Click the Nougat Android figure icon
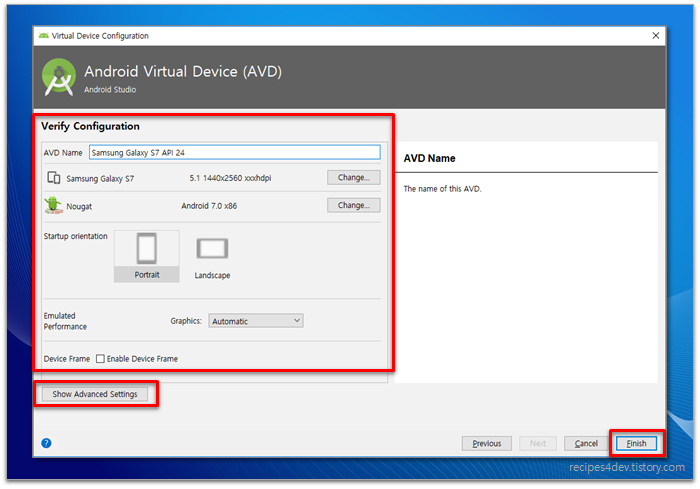Viewport: 700px width, 489px height. click(x=53, y=205)
